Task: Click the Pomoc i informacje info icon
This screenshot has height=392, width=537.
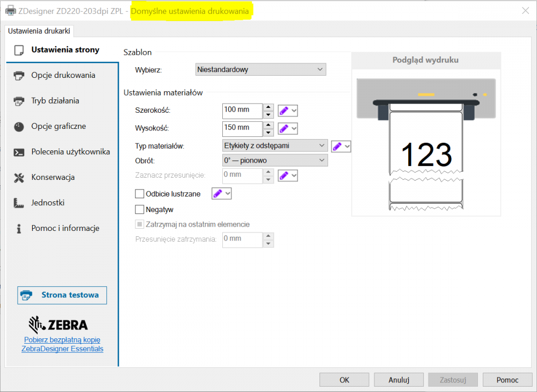Action: tap(19, 229)
